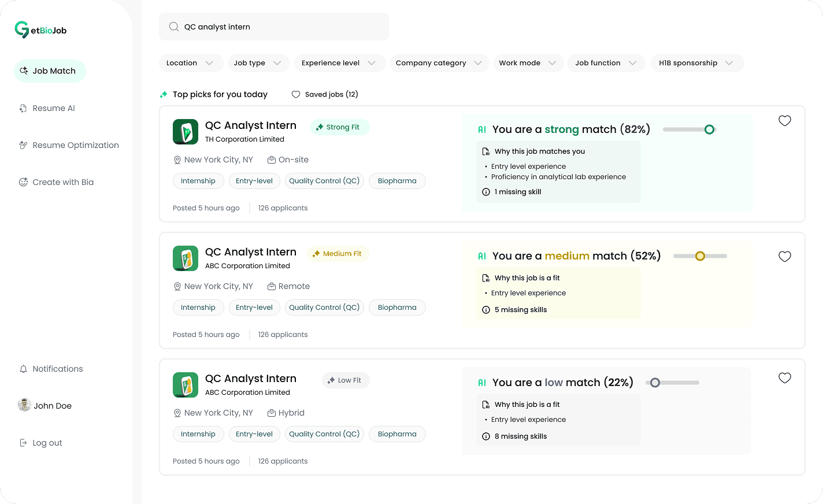Open the TH Corporation Limited company logo
Viewport: 823px width, 504px height.
[x=186, y=132]
